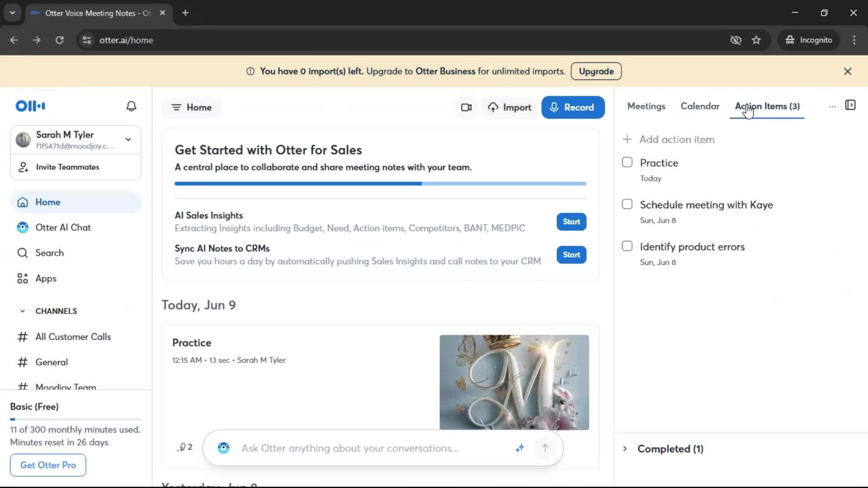Close the Otter Voice Meeting Notes tab
Image resolution: width=868 pixels, height=488 pixels.
[162, 13]
